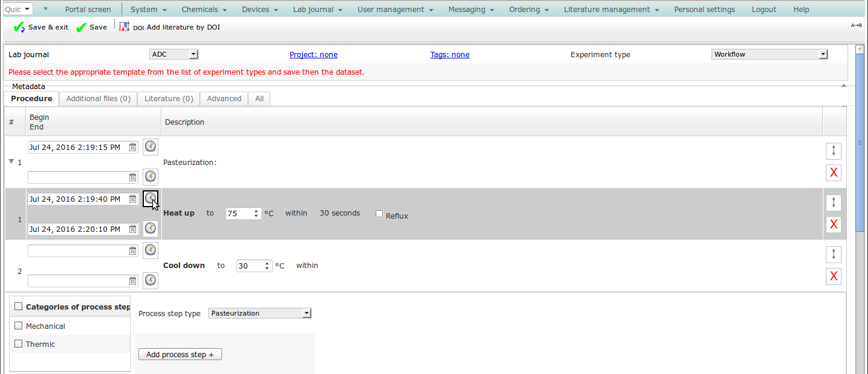Move the Cool down step using arrow icon
This screenshot has width=868, height=374.
[833, 254]
